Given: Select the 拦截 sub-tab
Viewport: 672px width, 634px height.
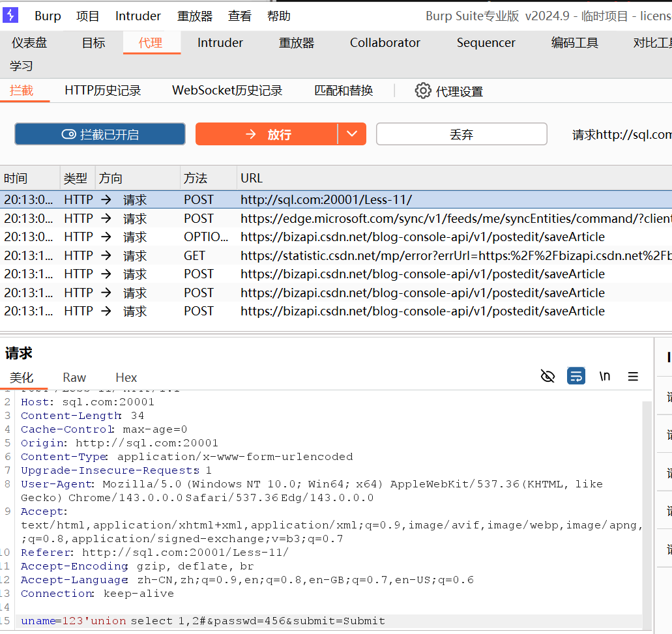Looking at the screenshot, I should pos(22,91).
